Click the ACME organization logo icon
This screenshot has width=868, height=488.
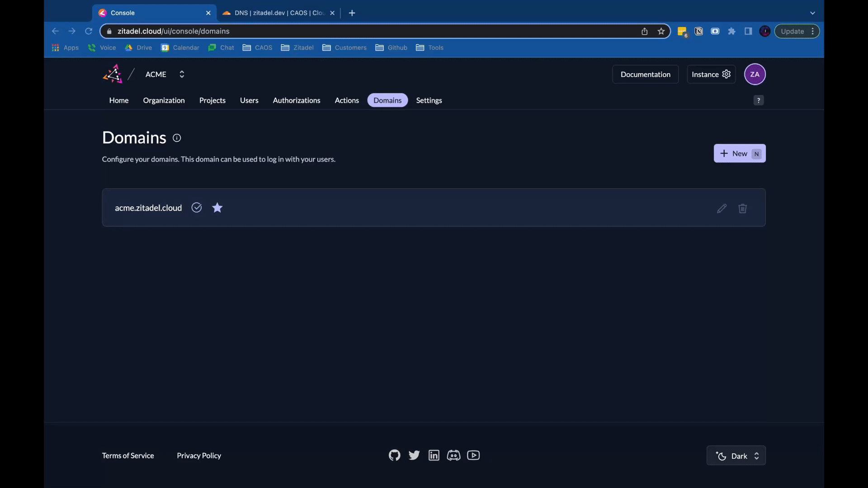112,73
